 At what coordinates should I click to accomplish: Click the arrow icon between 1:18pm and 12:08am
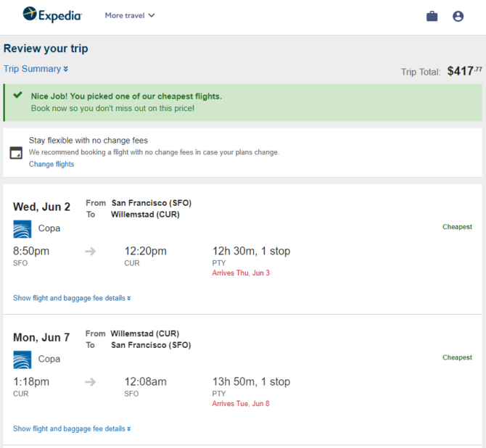(90, 382)
